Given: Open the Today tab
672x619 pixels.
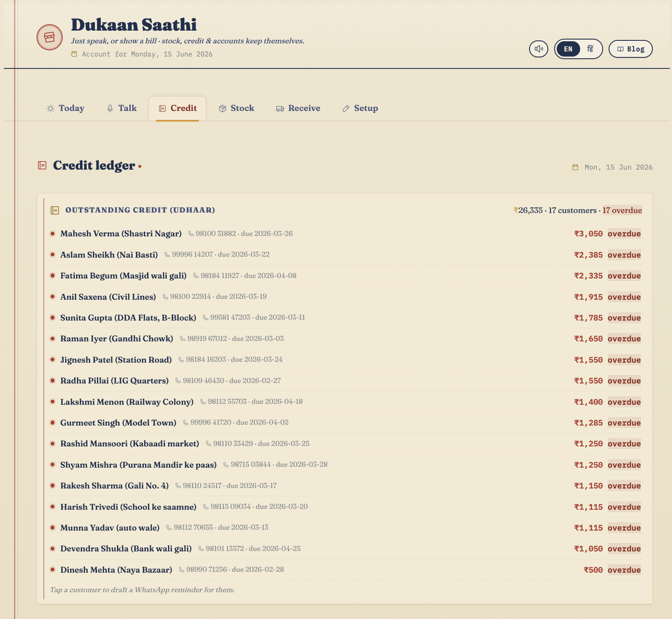Looking at the screenshot, I should [x=66, y=109].
